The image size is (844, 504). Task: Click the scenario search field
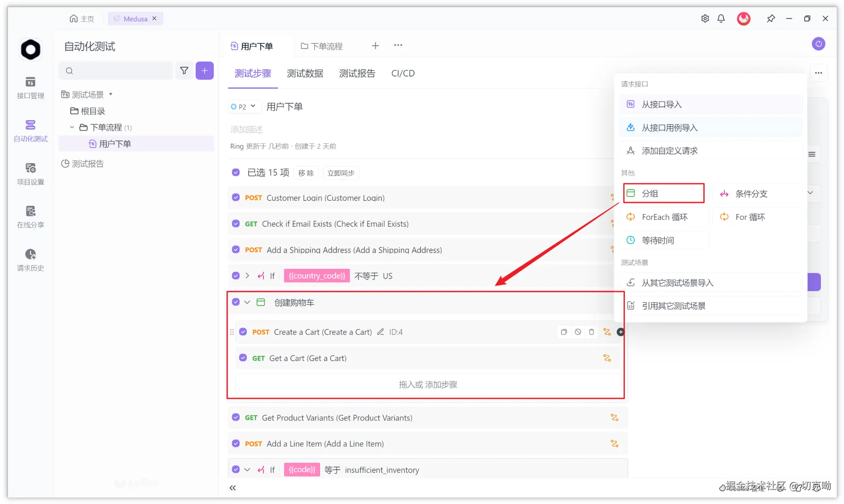click(118, 71)
